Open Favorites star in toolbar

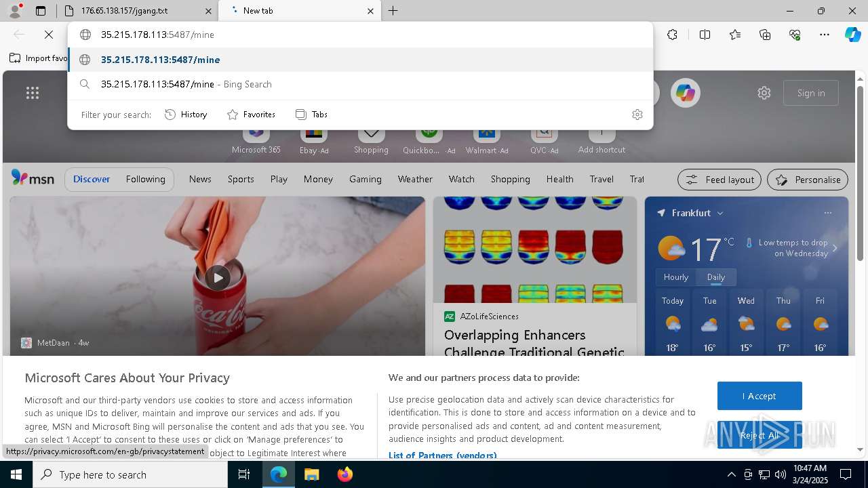(735, 35)
